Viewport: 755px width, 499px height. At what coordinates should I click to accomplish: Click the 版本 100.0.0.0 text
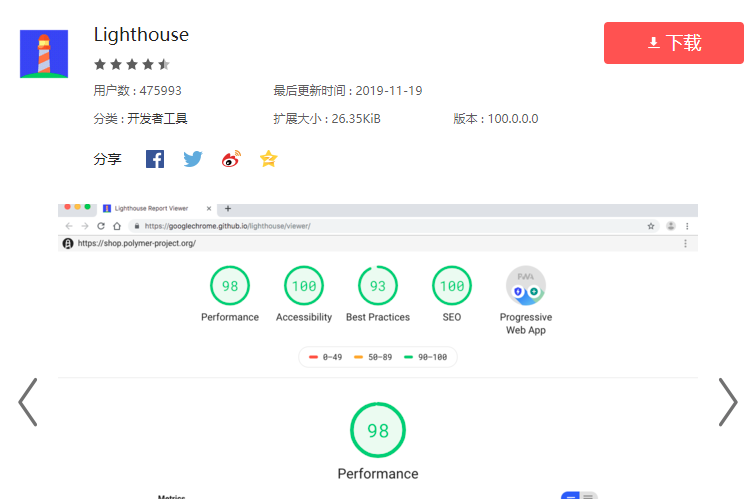point(496,118)
